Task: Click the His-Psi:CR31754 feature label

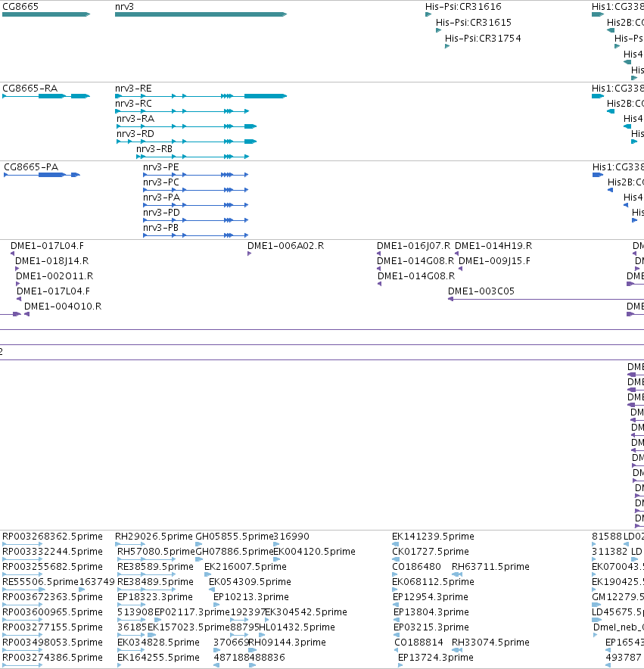Action: pyautogui.click(x=483, y=39)
